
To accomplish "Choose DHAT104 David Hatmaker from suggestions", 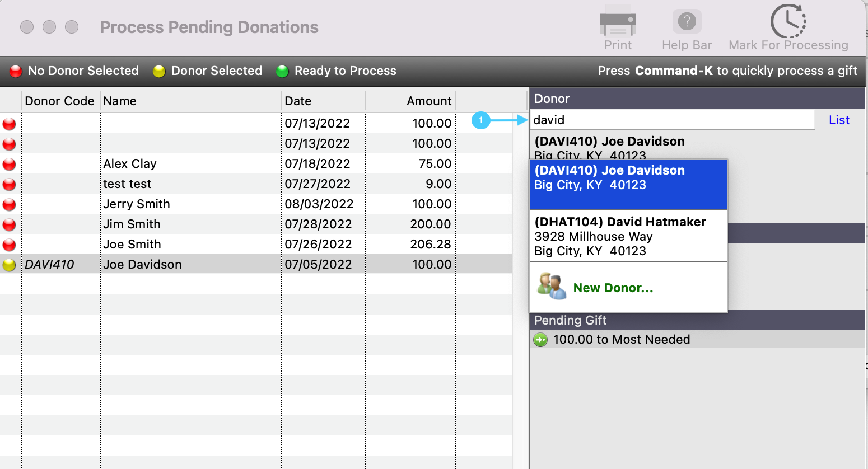I will pyautogui.click(x=628, y=236).
